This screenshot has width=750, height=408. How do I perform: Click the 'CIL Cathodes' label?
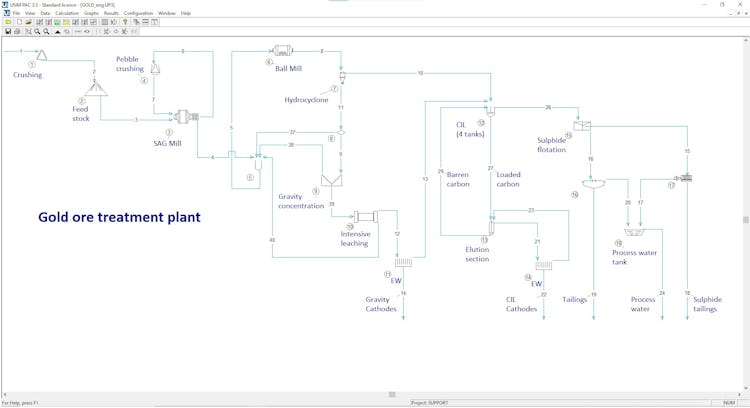(521, 304)
